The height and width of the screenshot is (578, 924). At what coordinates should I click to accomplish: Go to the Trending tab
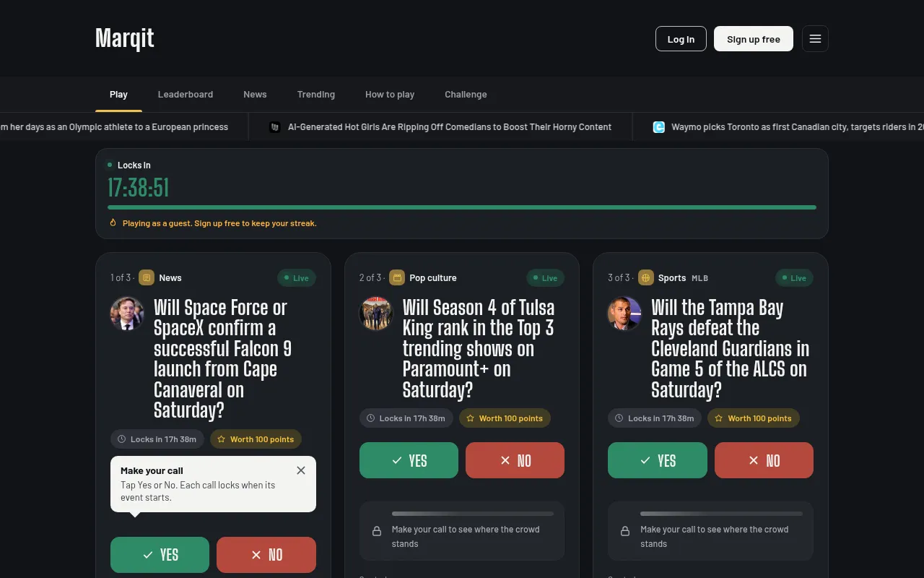coord(316,95)
